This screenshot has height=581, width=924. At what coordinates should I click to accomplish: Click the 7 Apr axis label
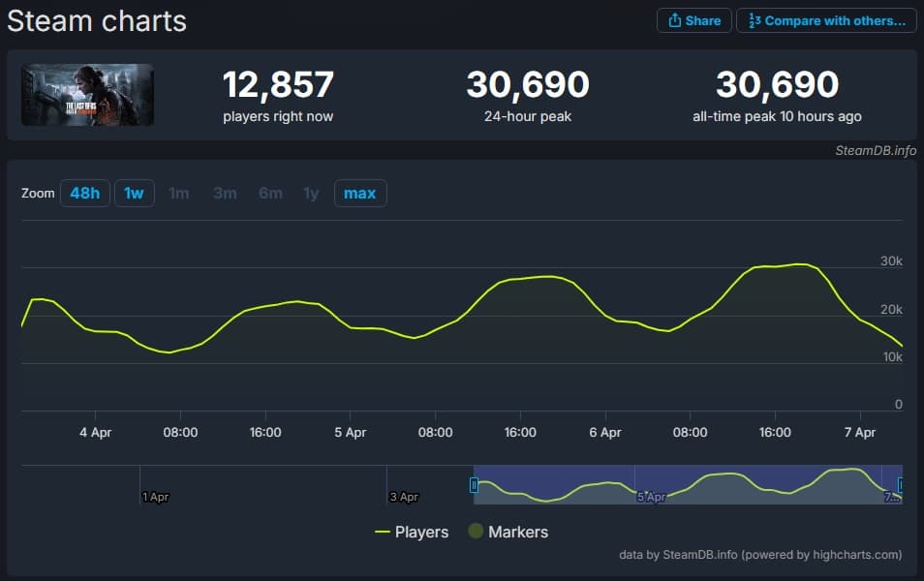pos(860,433)
